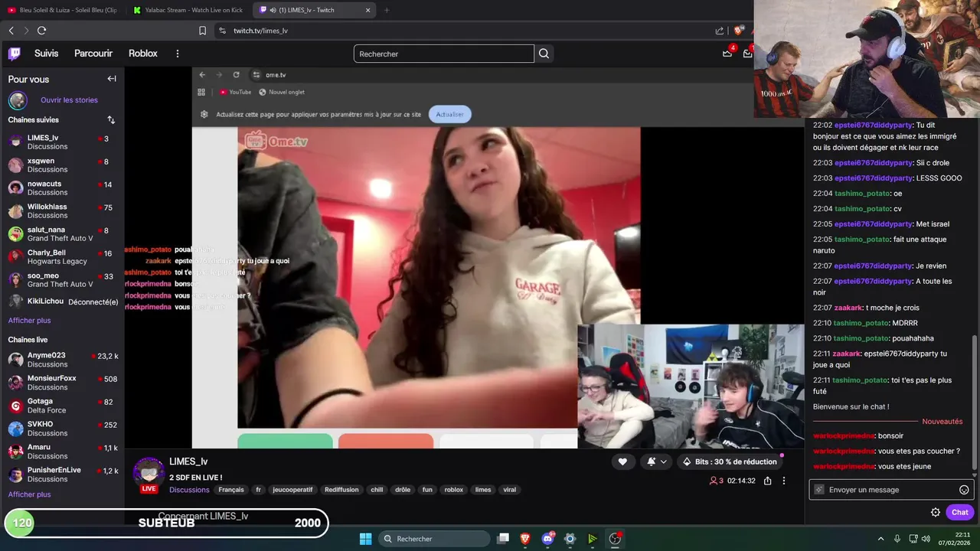The image size is (980, 551).
Task: Launch Brave from the taskbar
Action: pyautogui.click(x=525, y=539)
